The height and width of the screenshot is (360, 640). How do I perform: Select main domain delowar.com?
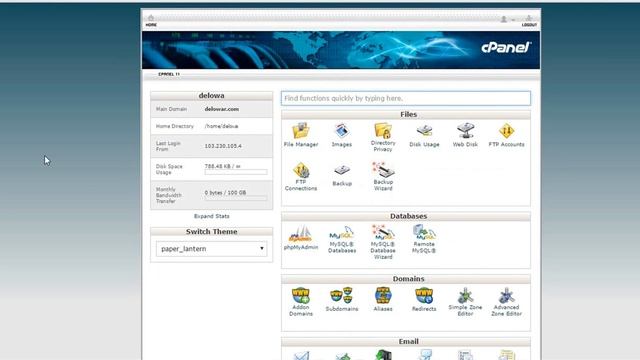point(222,109)
